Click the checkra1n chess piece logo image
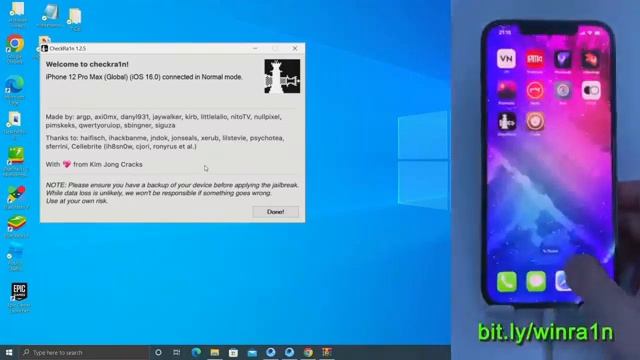This screenshot has height=360, width=640. [282, 76]
